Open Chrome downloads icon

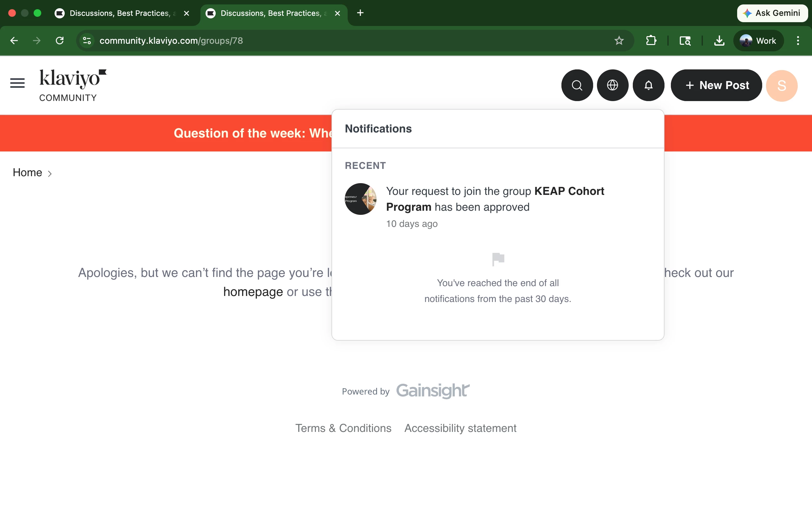(x=719, y=41)
